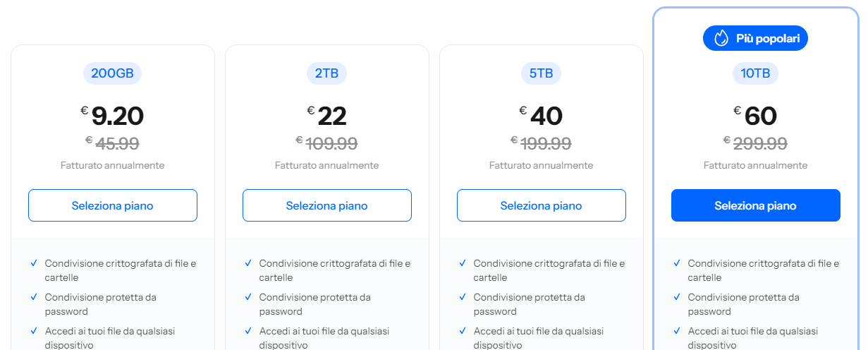Click the Più popolari label

click(767, 39)
